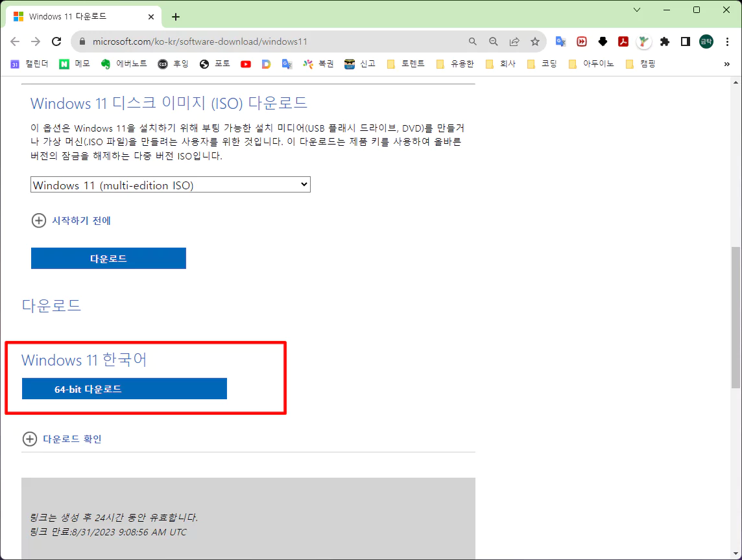Open the 아두이노 bookmark folder

[x=591, y=64]
